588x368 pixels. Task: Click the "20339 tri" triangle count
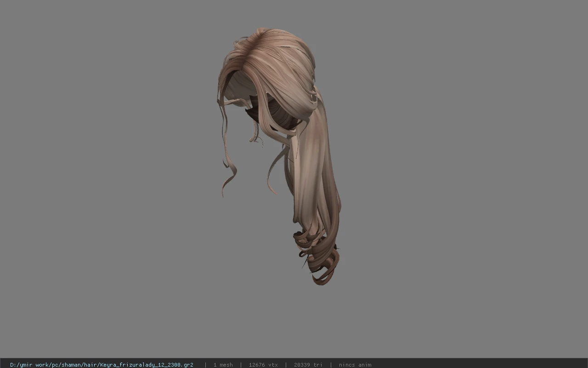point(308,365)
